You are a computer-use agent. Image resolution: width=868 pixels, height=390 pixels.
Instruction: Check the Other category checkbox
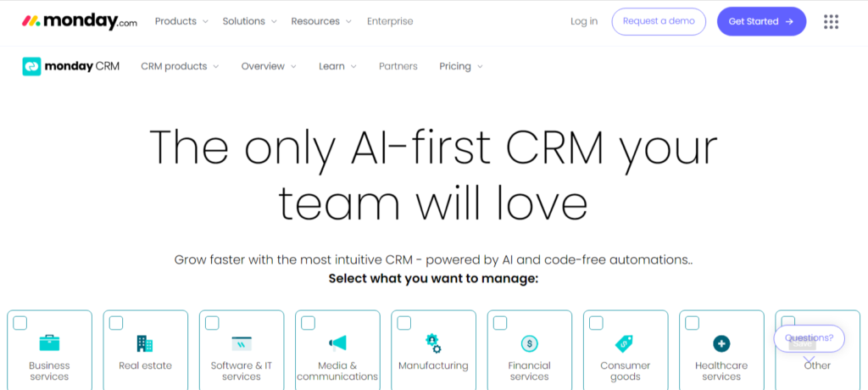[x=787, y=322]
